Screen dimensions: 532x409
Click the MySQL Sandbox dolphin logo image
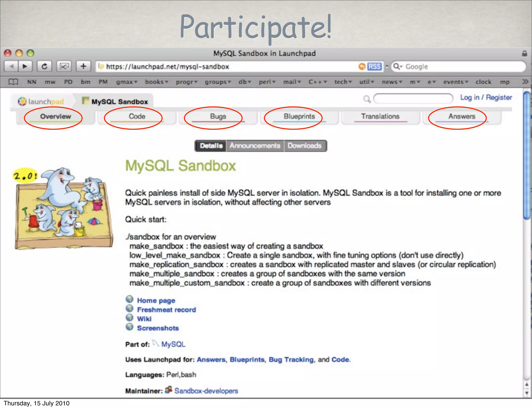[x=63, y=208]
